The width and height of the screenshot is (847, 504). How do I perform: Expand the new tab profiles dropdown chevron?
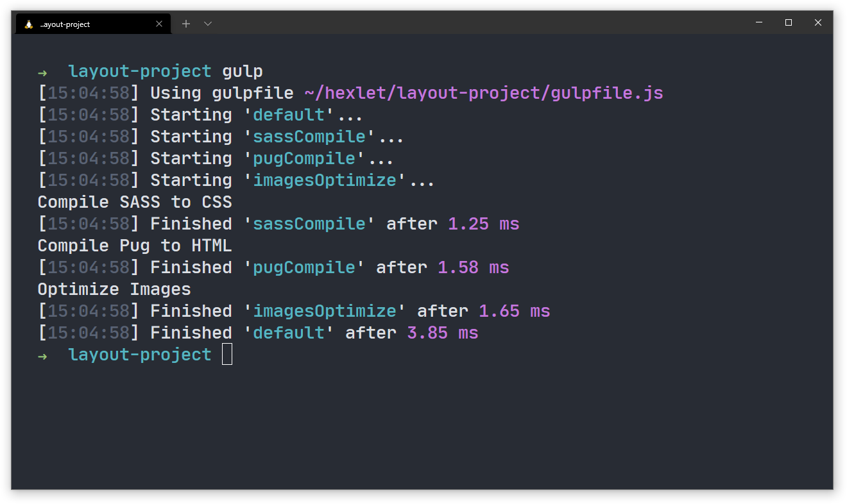(208, 24)
